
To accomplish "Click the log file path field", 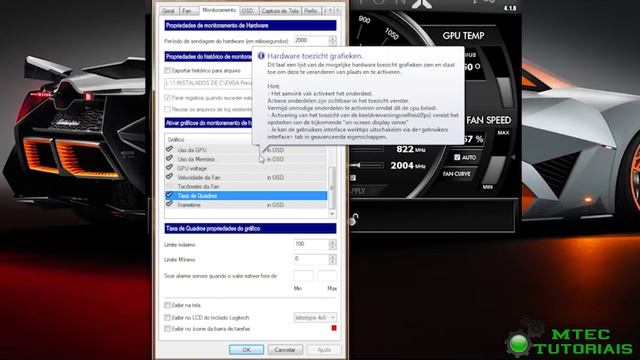I will tap(208, 83).
